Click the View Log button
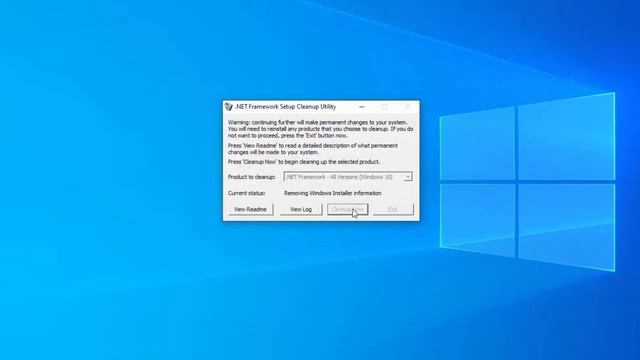Image resolution: width=640 pixels, height=360 pixels. click(301, 209)
